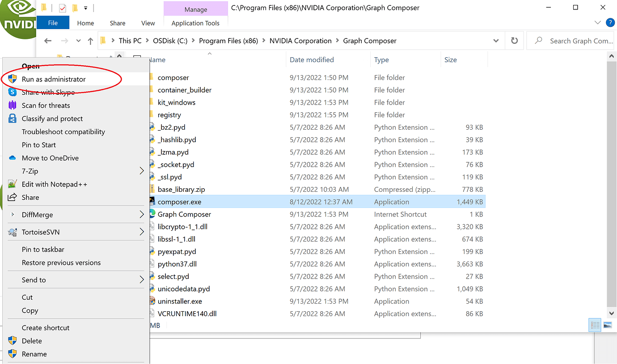Refresh the folder using the refresh icon
Viewport: 617px width, 364px height.
514,40
